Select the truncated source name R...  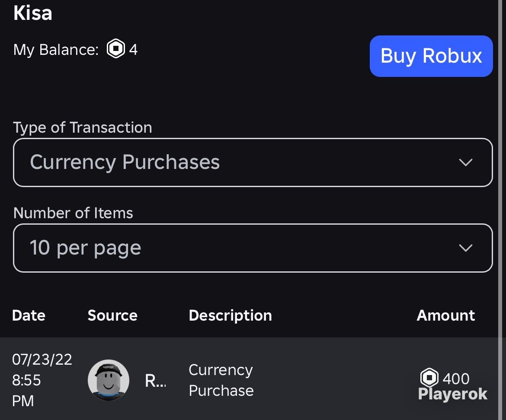155,381
